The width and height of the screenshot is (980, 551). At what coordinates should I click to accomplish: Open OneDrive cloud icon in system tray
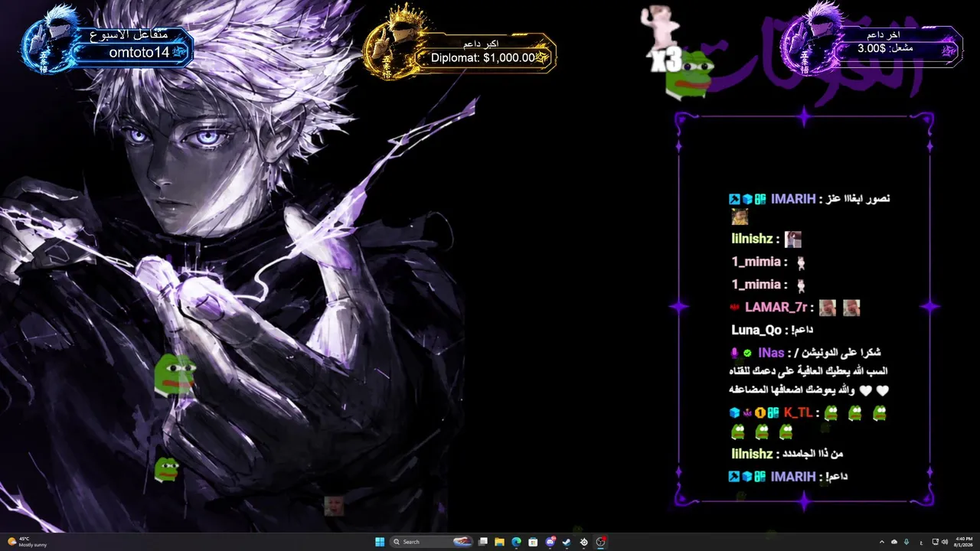tap(893, 542)
